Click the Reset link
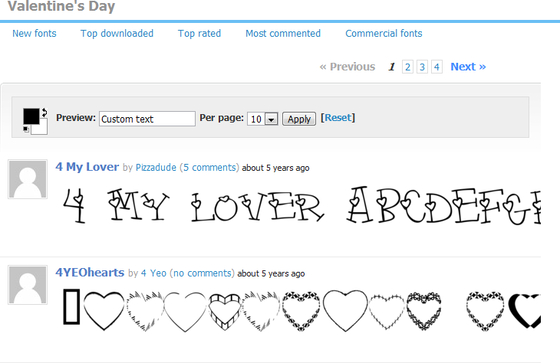The width and height of the screenshot is (560, 363). coord(338,118)
